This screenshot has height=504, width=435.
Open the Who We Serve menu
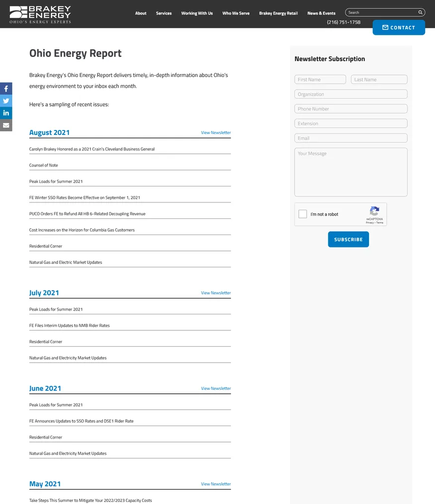coord(236,13)
